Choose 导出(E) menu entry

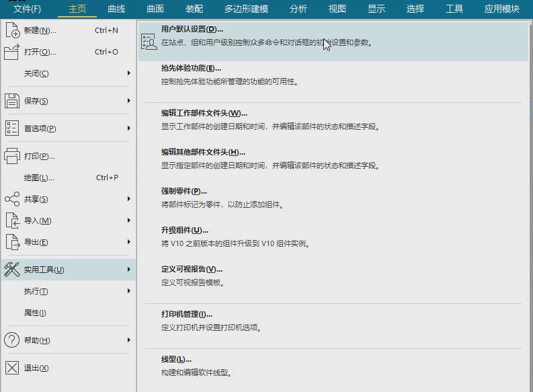(69, 242)
